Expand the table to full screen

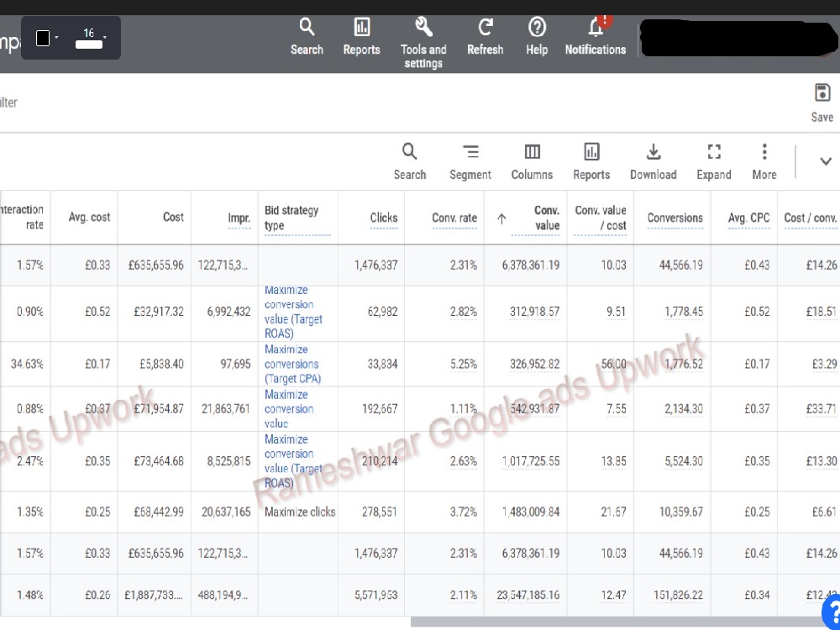pyautogui.click(x=713, y=161)
